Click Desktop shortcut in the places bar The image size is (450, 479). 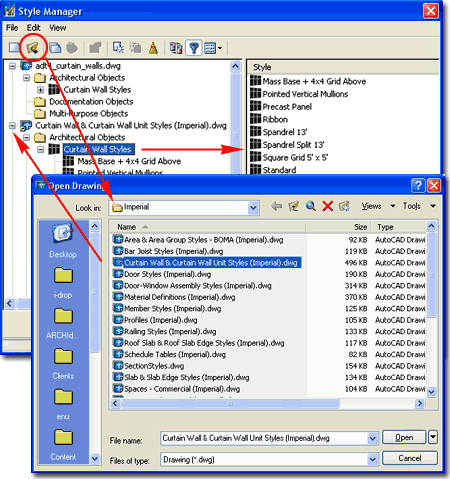pos(63,241)
